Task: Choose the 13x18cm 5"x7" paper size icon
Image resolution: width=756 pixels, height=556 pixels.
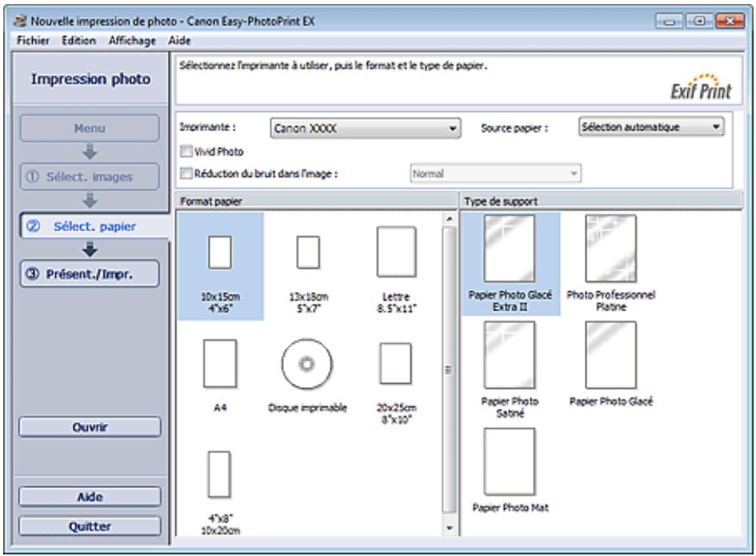Action: (x=308, y=252)
